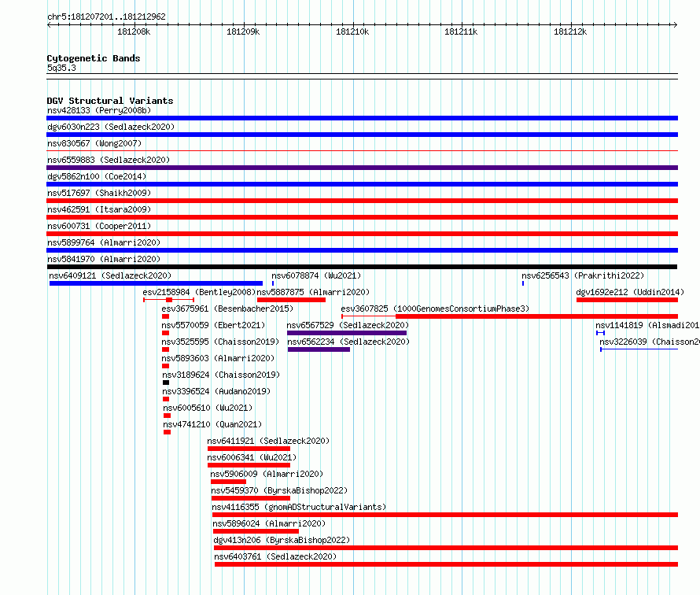Viewport: 700px width, 595px height.
Task: Click the nsv600731 (Cooper2011) red bar
Action: point(362,234)
